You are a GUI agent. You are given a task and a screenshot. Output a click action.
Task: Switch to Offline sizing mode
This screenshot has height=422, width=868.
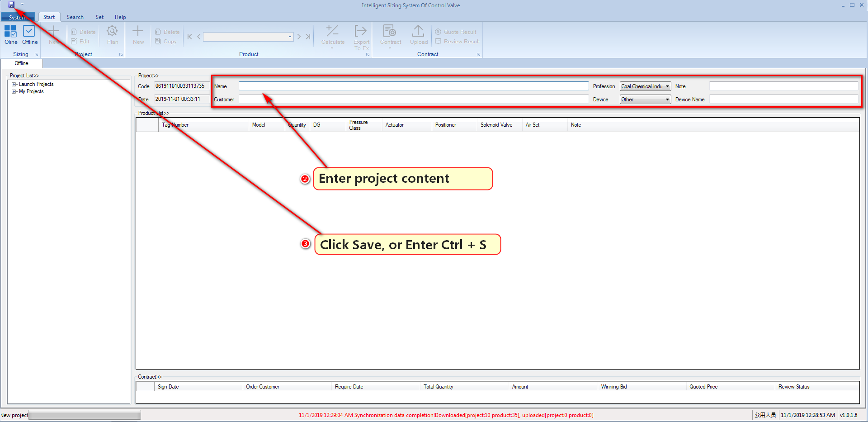pyautogui.click(x=29, y=35)
